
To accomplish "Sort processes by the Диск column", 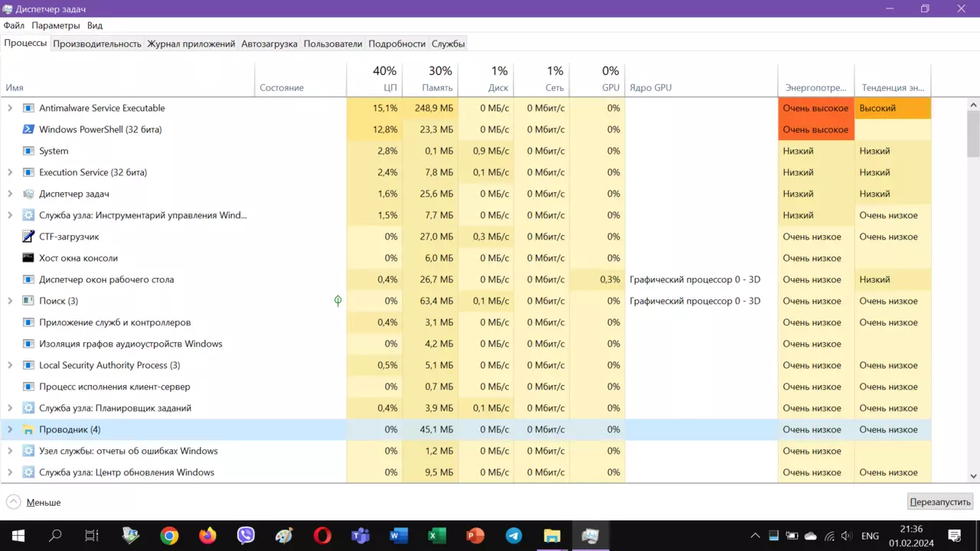I will click(486, 79).
